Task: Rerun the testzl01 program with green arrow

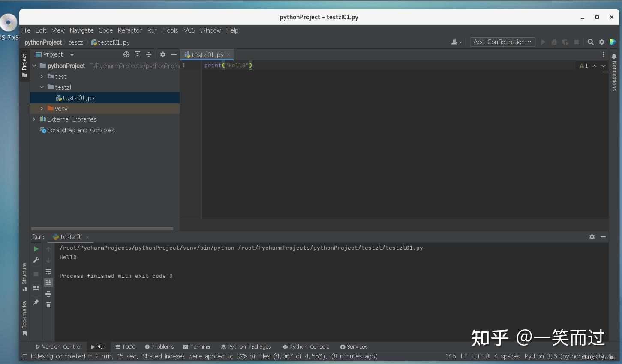Action: [36, 248]
